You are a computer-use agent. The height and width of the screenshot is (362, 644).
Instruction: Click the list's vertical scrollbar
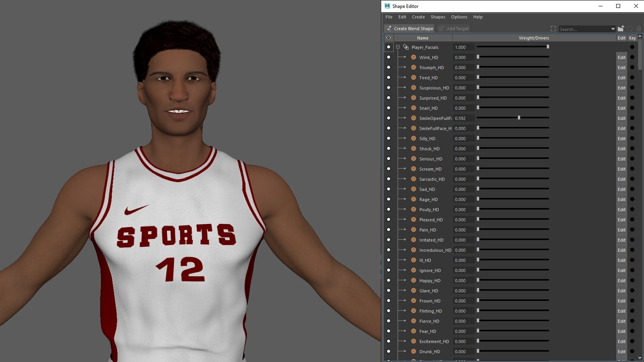click(640, 54)
